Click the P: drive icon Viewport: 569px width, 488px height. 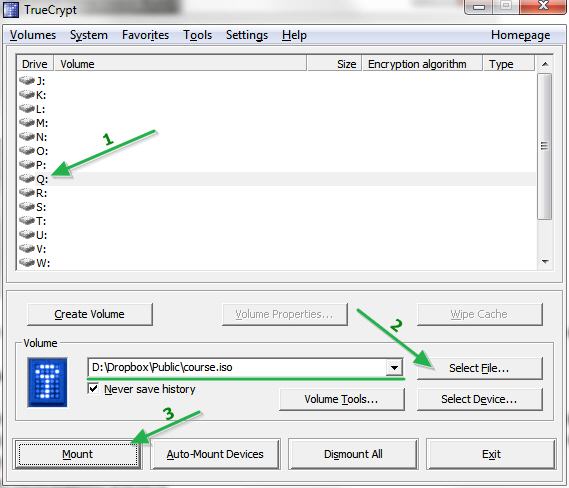(x=27, y=165)
